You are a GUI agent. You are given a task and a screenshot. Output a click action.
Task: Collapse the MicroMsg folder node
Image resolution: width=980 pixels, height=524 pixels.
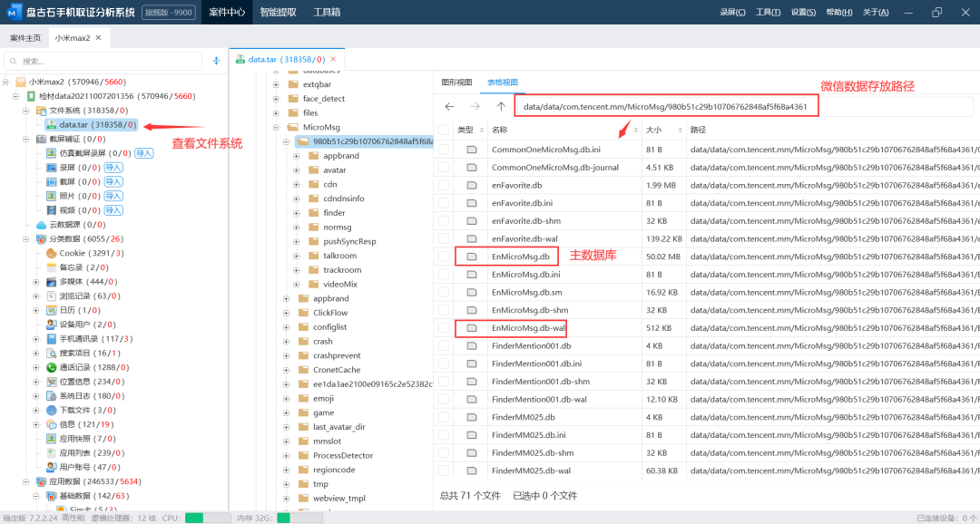pos(276,128)
